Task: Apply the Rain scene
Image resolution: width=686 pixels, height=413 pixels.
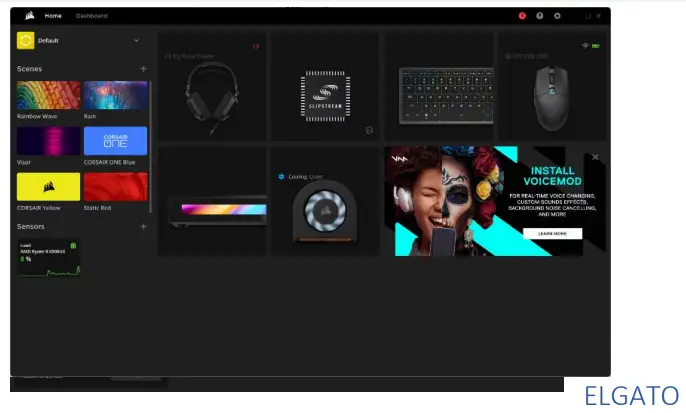Action: pyautogui.click(x=116, y=95)
